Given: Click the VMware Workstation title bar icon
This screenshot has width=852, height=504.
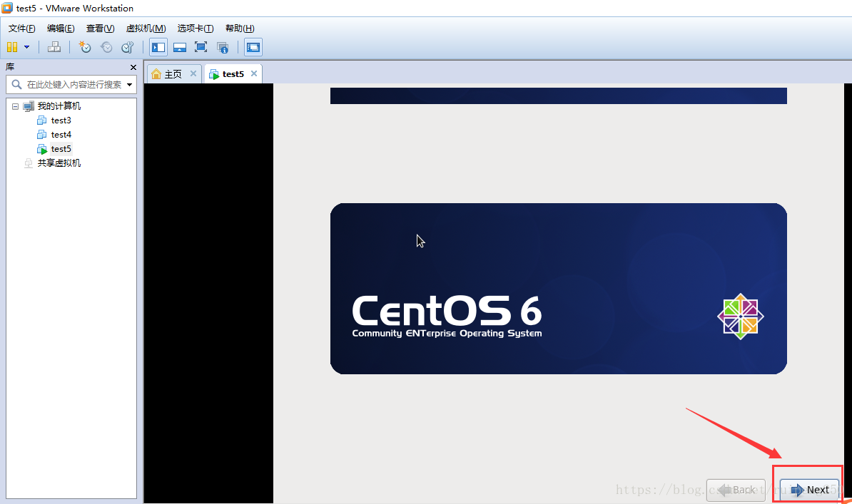Looking at the screenshot, I should (7, 8).
